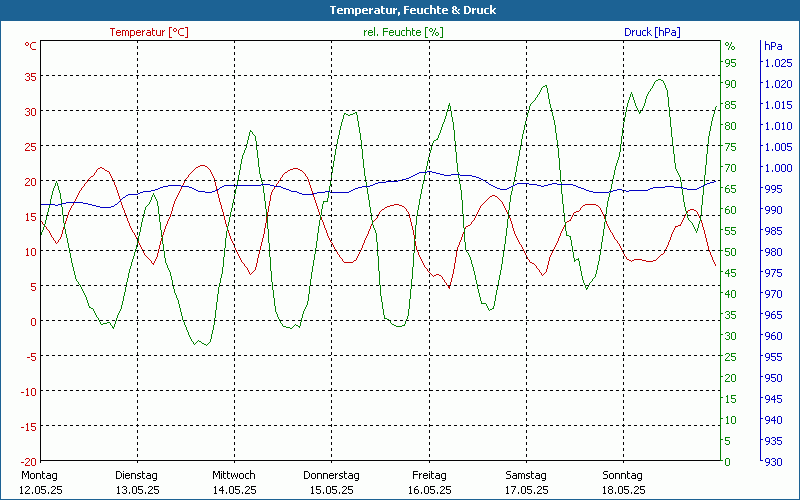Click humidity axis value 60
The image size is (800, 500).
tap(731, 210)
